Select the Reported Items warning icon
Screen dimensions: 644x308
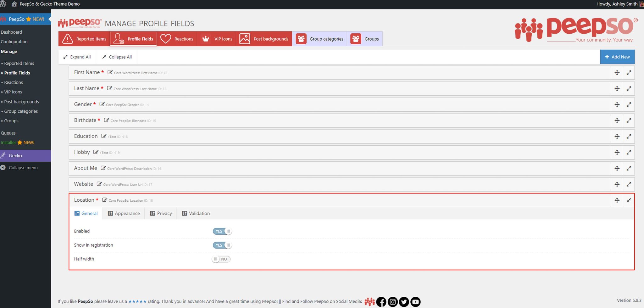(x=67, y=39)
